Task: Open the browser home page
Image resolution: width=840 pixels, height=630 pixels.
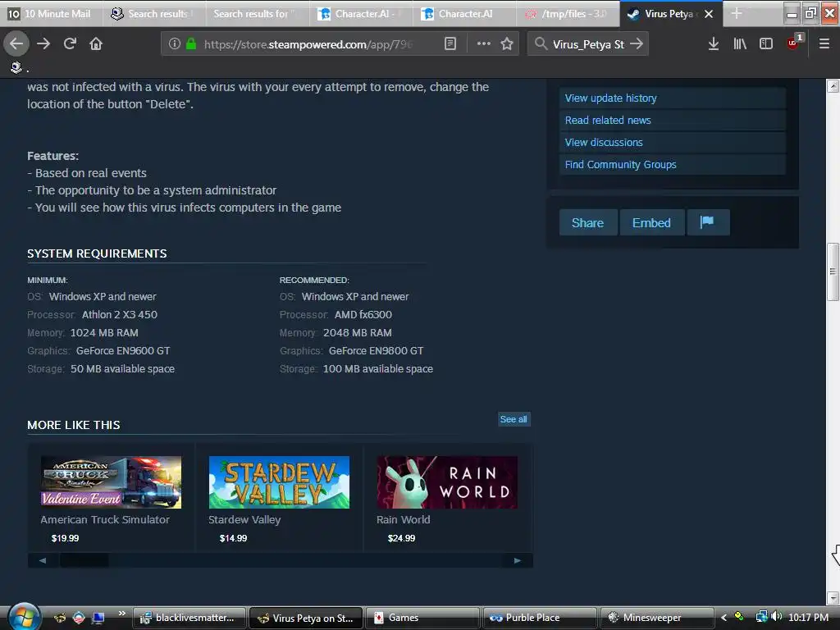Action: 96,44
